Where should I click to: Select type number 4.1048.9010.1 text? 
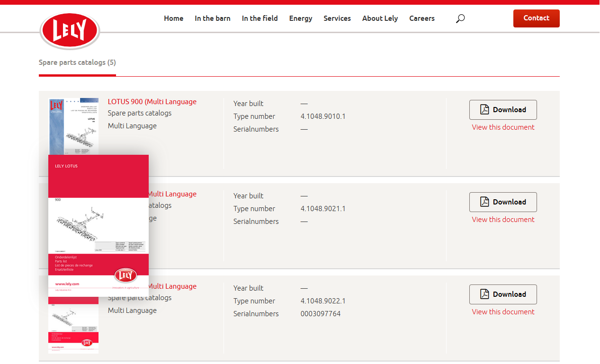click(323, 116)
